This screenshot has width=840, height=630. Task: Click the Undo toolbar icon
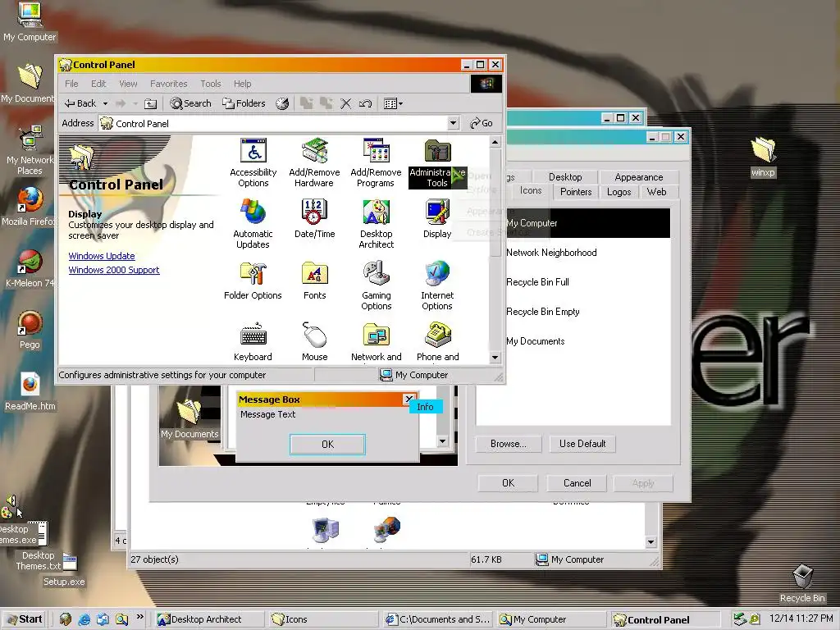pos(365,103)
